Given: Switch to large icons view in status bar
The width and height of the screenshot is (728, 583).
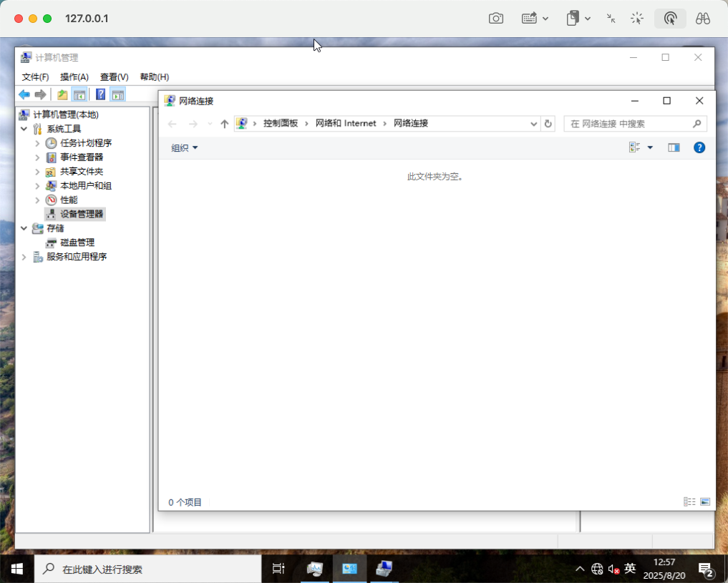Looking at the screenshot, I should click(705, 502).
